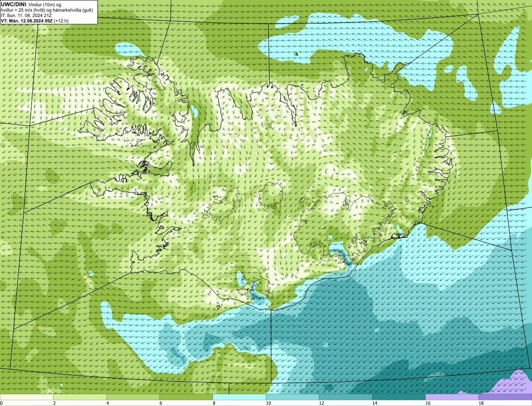Click the medium green 4–6 m/s legend swatch
Screen dimensions: 532x406
(133, 397)
